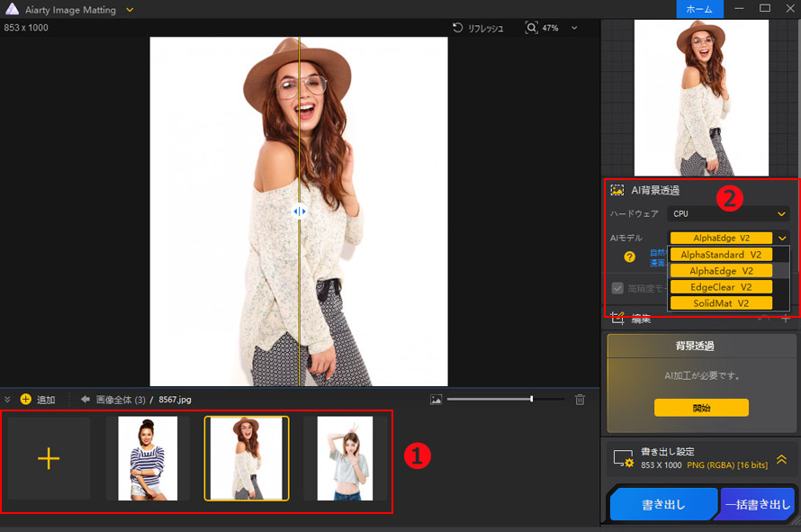Click the yellow question mark help icon
801x532 pixels.
[630, 257]
